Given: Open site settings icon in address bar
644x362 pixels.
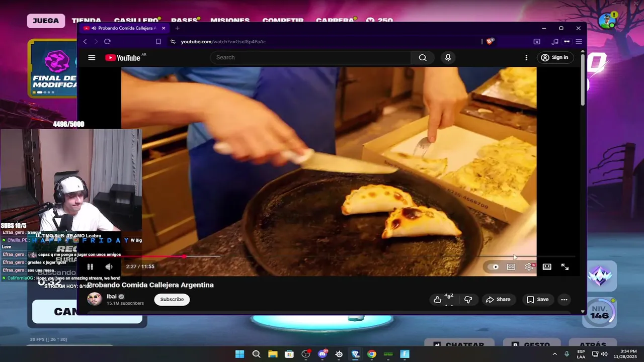Looking at the screenshot, I should point(173,42).
